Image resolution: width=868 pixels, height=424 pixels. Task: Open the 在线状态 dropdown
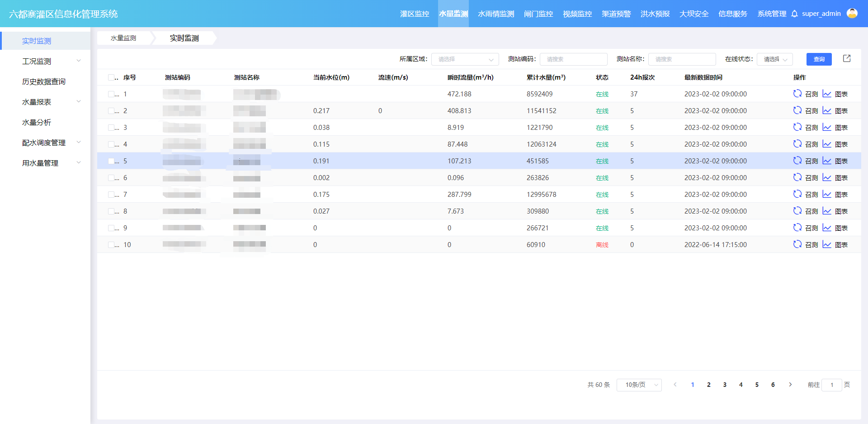775,59
